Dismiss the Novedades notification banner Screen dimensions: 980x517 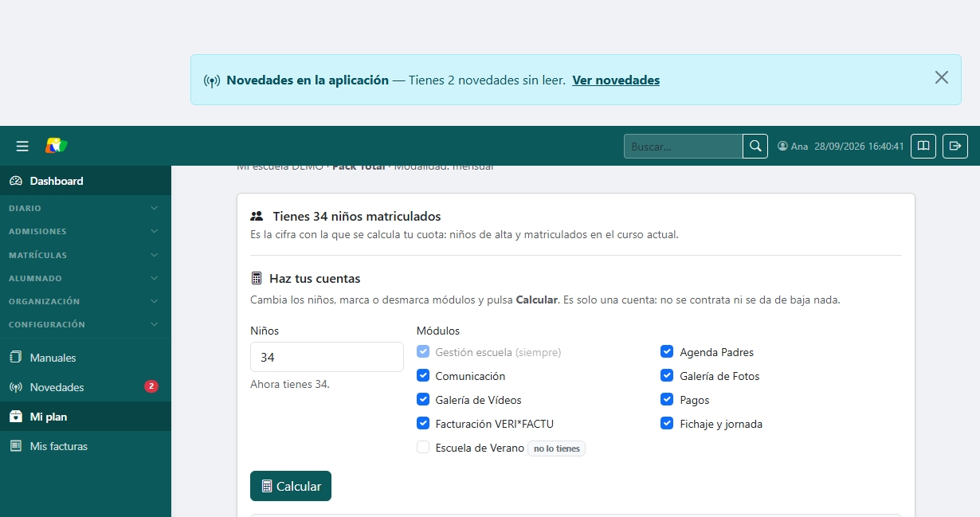(x=942, y=77)
